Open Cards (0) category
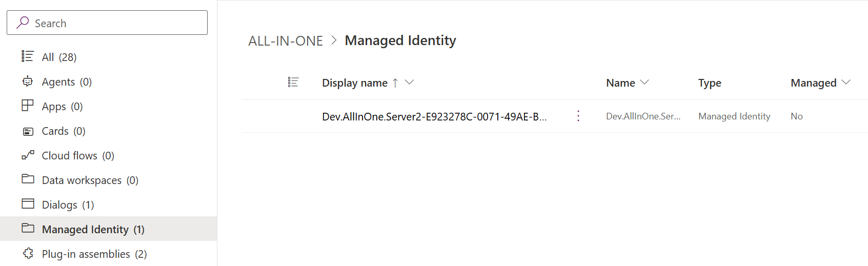 (64, 131)
